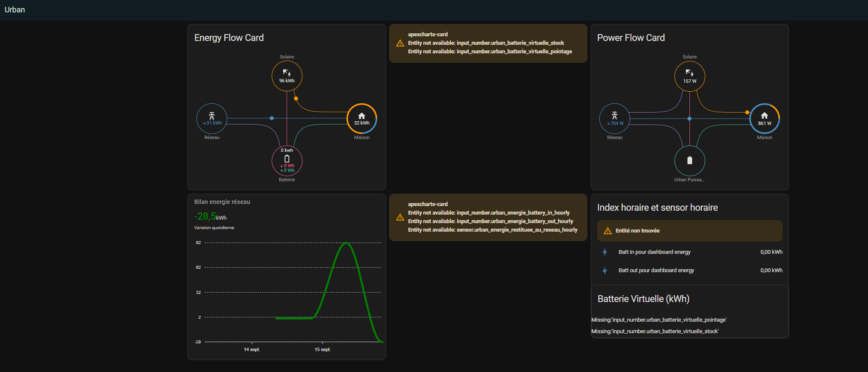Viewport: 868px width, 372px height.
Task: Click the battery icon in Energy Flow Card
Action: tap(287, 159)
